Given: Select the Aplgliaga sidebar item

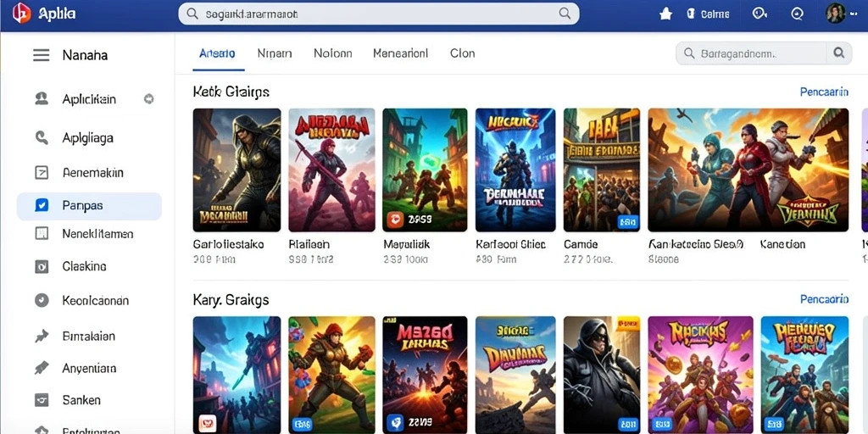Looking at the screenshot, I should [x=89, y=137].
